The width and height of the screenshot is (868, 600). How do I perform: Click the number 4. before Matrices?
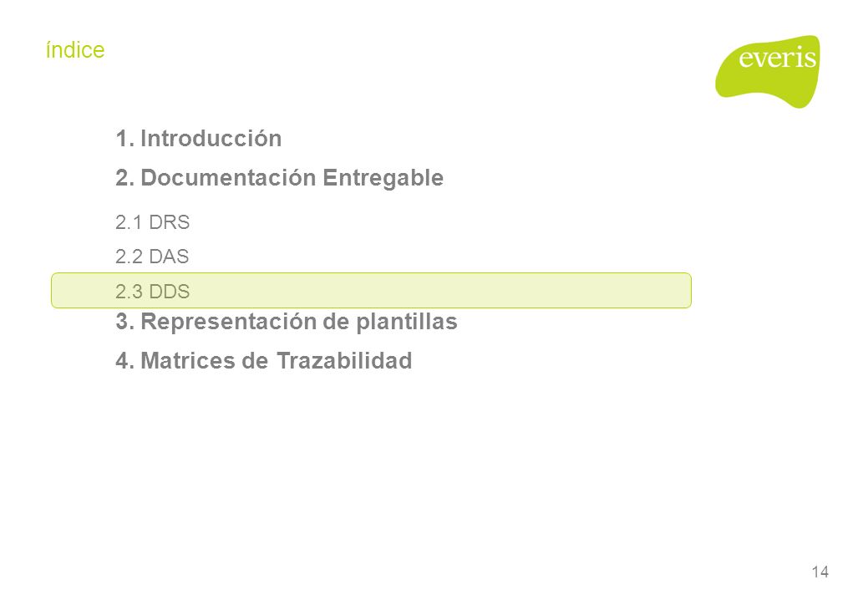(124, 361)
